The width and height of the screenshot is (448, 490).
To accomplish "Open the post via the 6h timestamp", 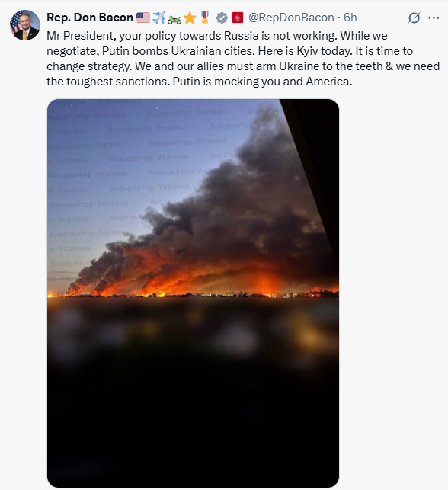I will click(x=350, y=18).
